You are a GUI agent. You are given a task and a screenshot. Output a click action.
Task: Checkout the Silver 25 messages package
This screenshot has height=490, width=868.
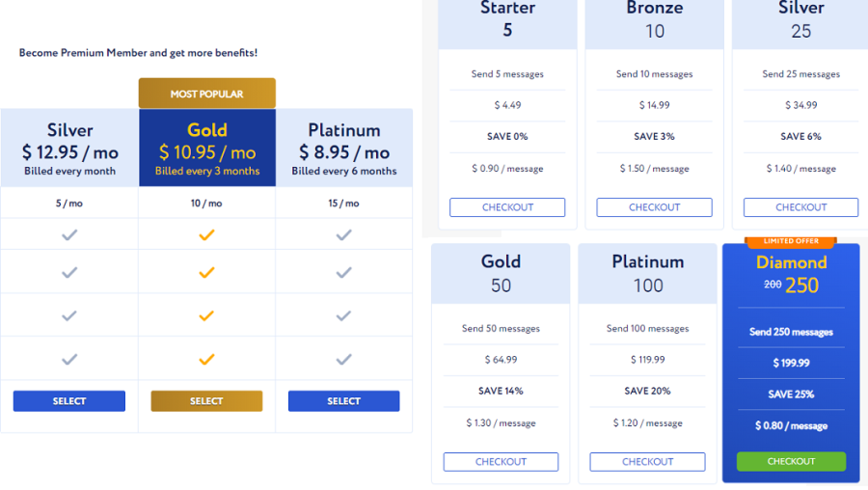click(x=801, y=207)
